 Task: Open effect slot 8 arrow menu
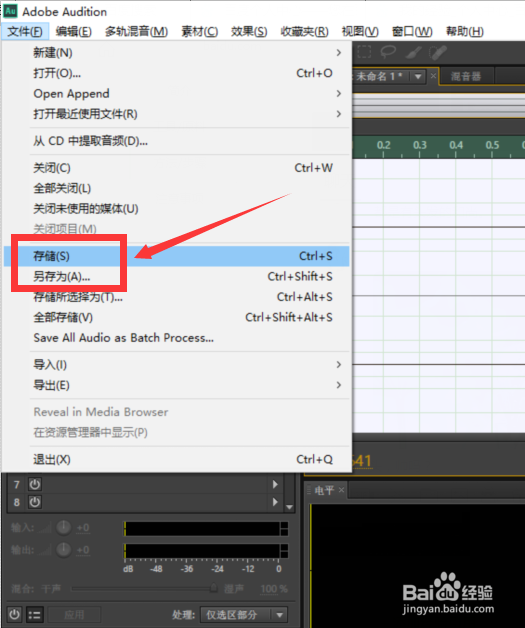coord(275,502)
